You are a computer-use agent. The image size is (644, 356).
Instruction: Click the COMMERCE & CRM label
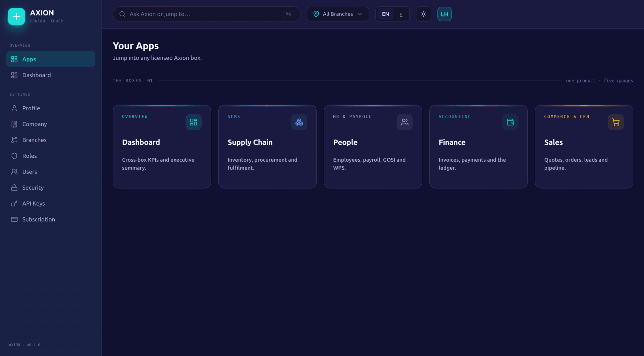click(x=567, y=117)
